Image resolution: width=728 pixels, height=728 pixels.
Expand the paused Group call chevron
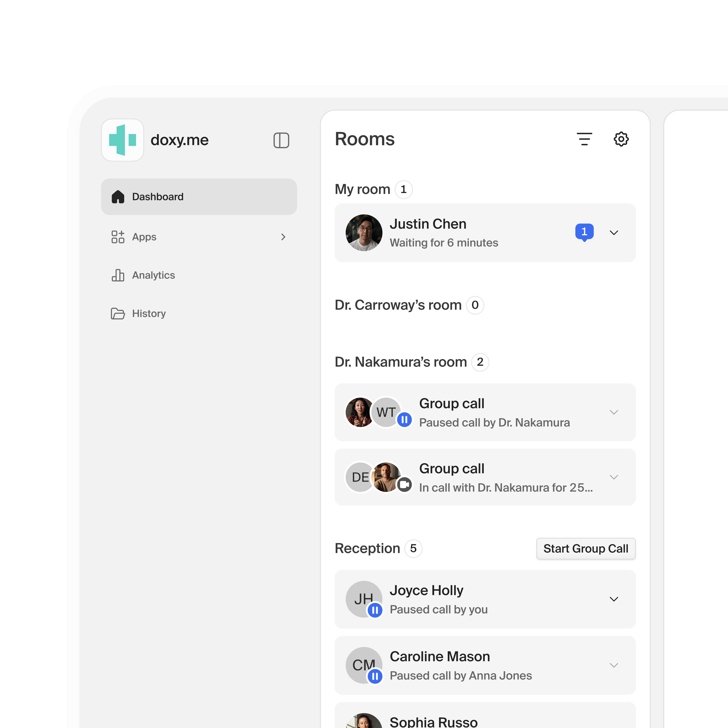coord(614,412)
